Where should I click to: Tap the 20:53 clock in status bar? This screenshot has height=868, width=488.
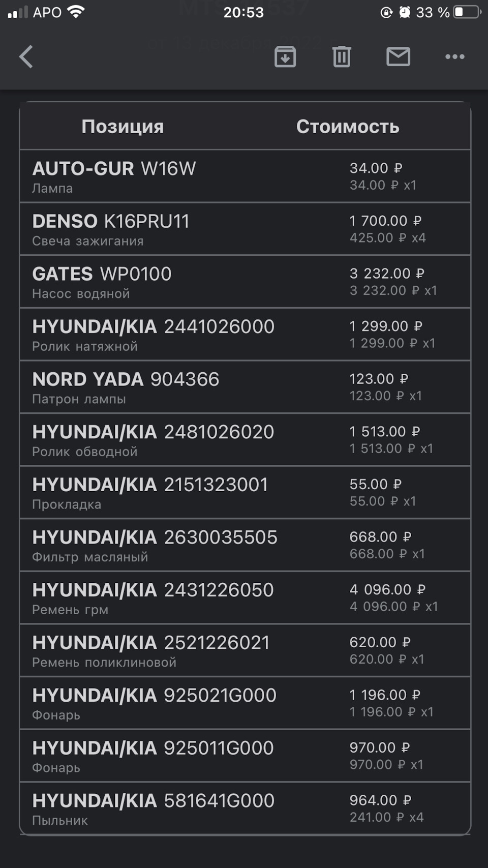(x=243, y=12)
